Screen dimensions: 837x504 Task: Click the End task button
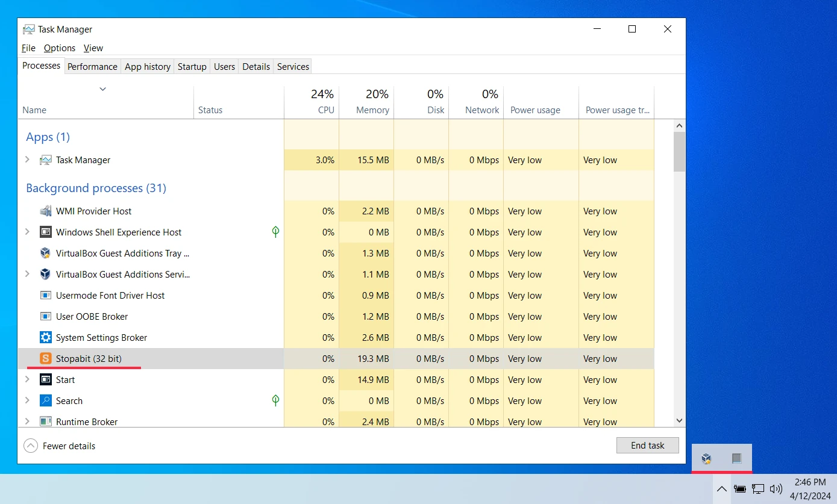tap(648, 446)
